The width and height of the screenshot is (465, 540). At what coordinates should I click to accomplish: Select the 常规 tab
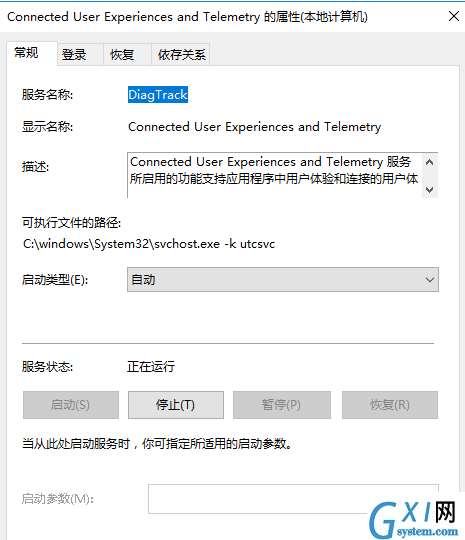tap(32, 53)
